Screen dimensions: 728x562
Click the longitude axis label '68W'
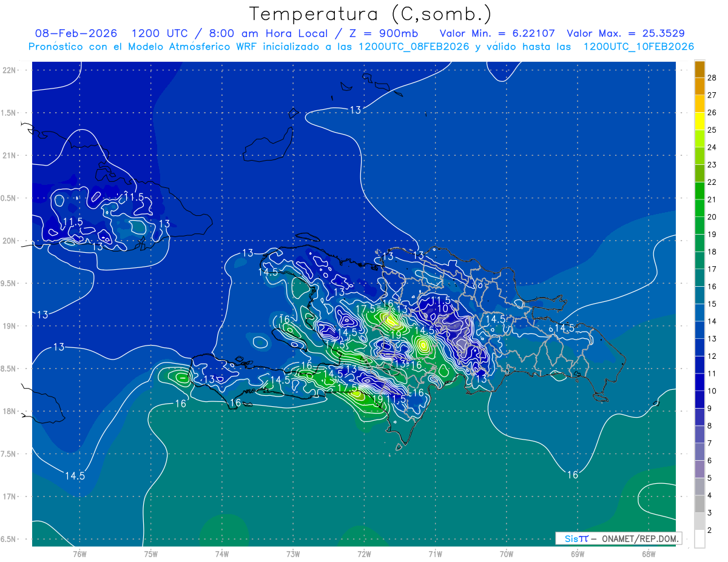tap(649, 554)
